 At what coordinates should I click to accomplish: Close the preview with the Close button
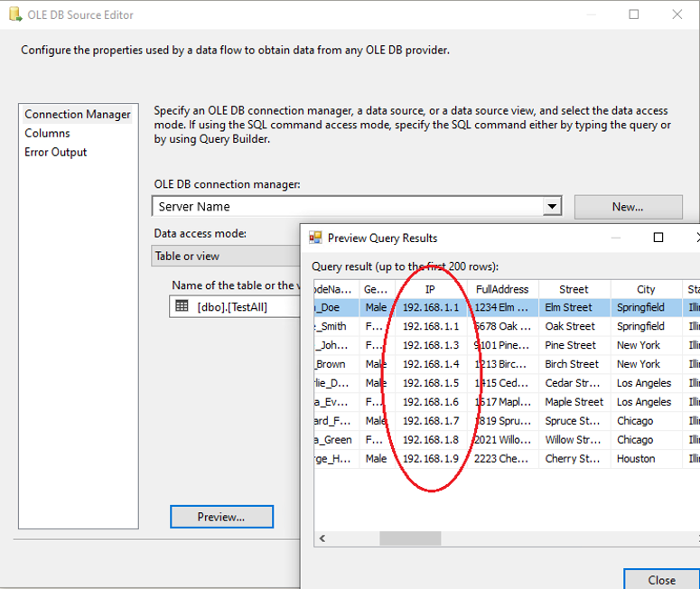click(x=661, y=580)
